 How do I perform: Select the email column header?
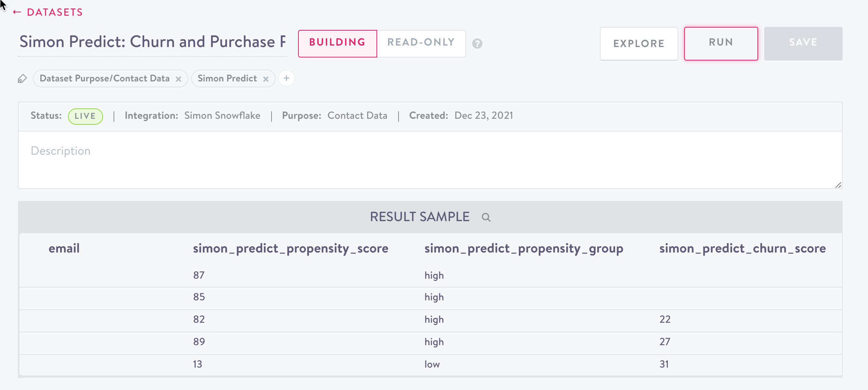pos(64,248)
